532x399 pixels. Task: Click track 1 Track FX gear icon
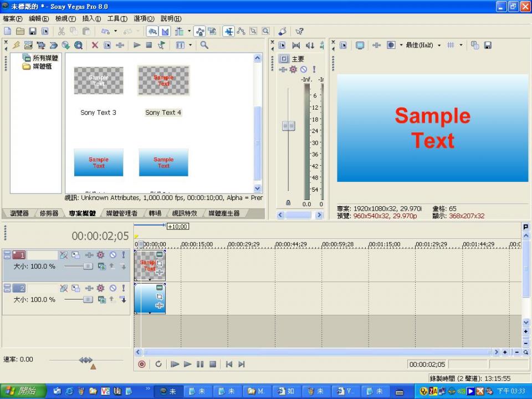(x=100, y=255)
